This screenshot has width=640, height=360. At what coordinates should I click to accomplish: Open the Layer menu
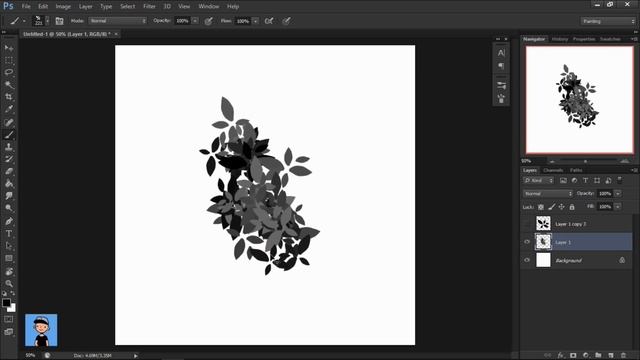pos(86,7)
